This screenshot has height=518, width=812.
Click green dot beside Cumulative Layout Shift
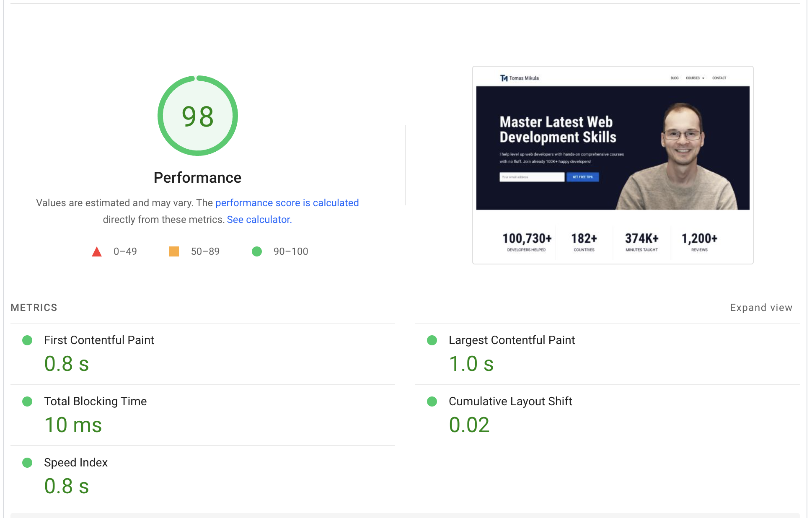pos(432,401)
